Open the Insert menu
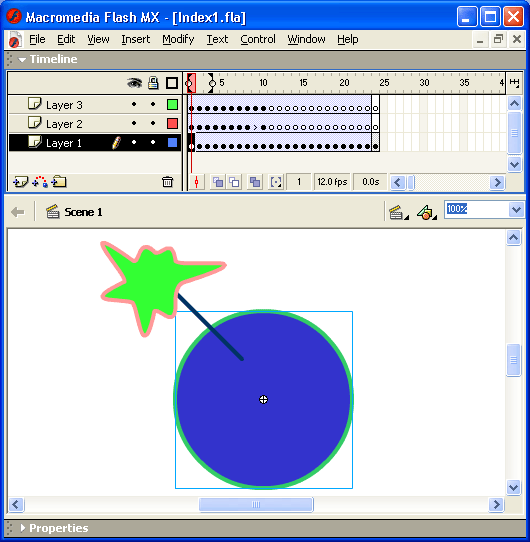530x542 pixels. 136,39
